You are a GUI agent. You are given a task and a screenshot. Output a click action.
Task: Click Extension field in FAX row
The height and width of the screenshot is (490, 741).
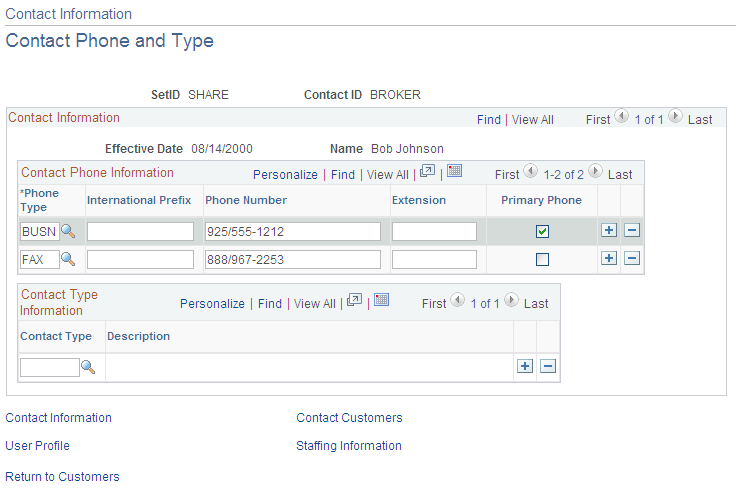tap(434, 259)
